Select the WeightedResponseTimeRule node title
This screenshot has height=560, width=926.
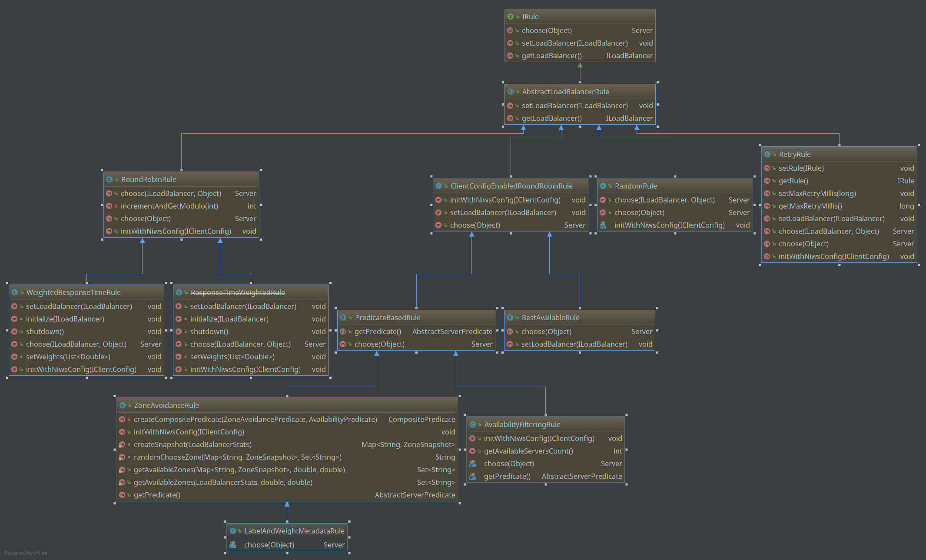click(x=73, y=292)
